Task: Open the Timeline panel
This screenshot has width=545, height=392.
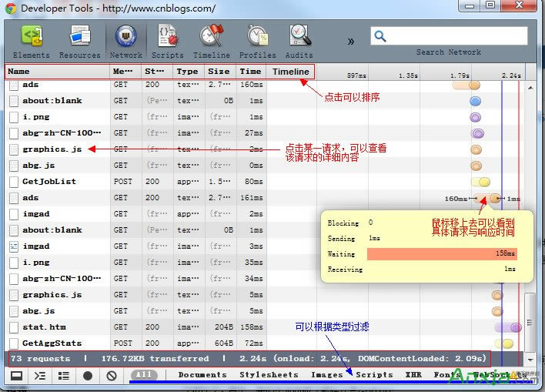Action: click(212, 42)
